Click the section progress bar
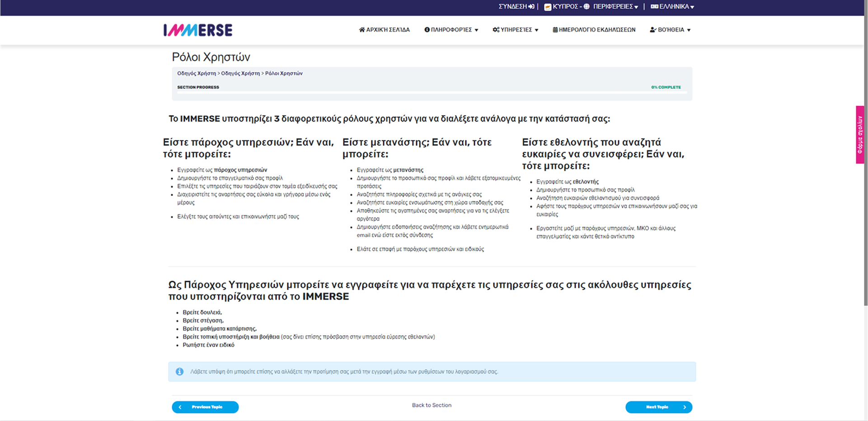This screenshot has width=868, height=421. (432, 92)
